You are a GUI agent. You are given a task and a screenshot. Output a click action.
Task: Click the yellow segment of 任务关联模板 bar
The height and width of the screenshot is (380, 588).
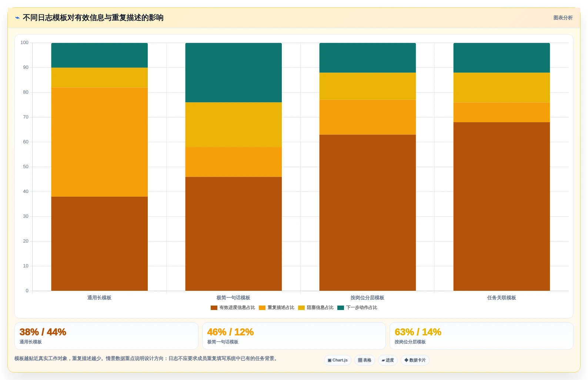pos(501,87)
